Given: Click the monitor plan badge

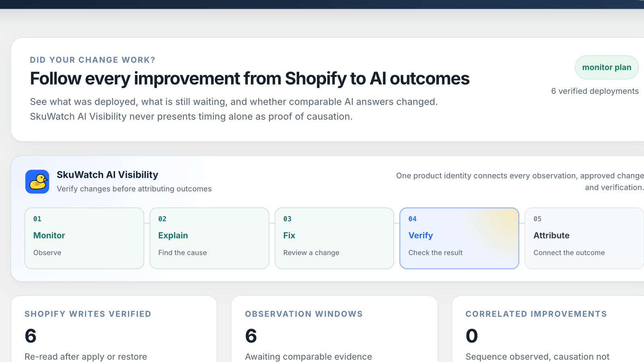Looking at the screenshot, I should pyautogui.click(x=607, y=67).
